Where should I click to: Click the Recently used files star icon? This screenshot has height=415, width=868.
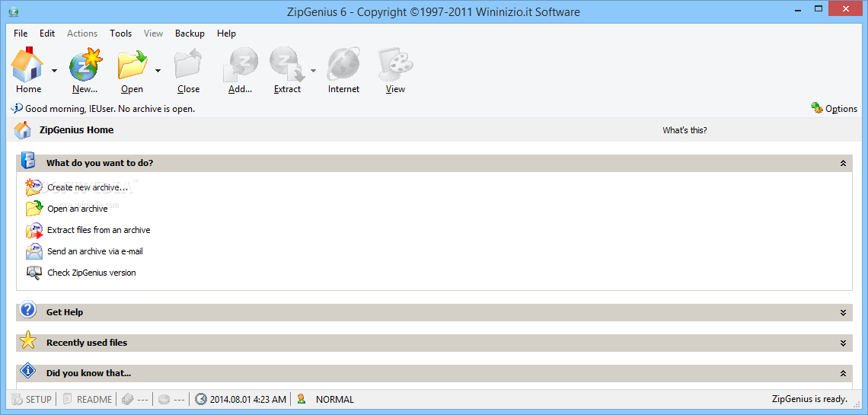[x=27, y=340]
